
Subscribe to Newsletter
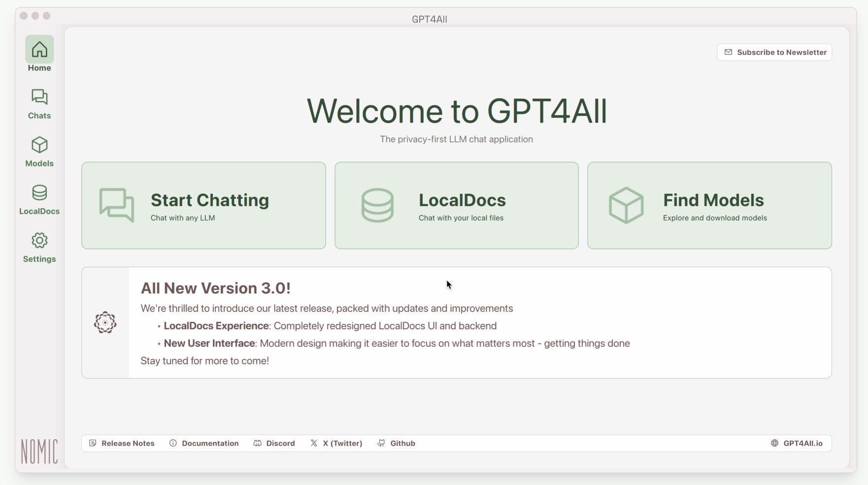(x=774, y=52)
